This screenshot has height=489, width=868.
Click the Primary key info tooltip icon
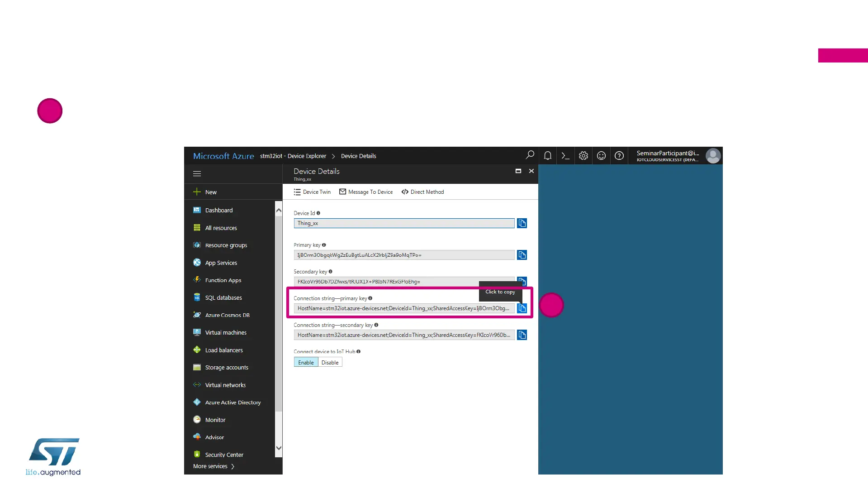(324, 245)
